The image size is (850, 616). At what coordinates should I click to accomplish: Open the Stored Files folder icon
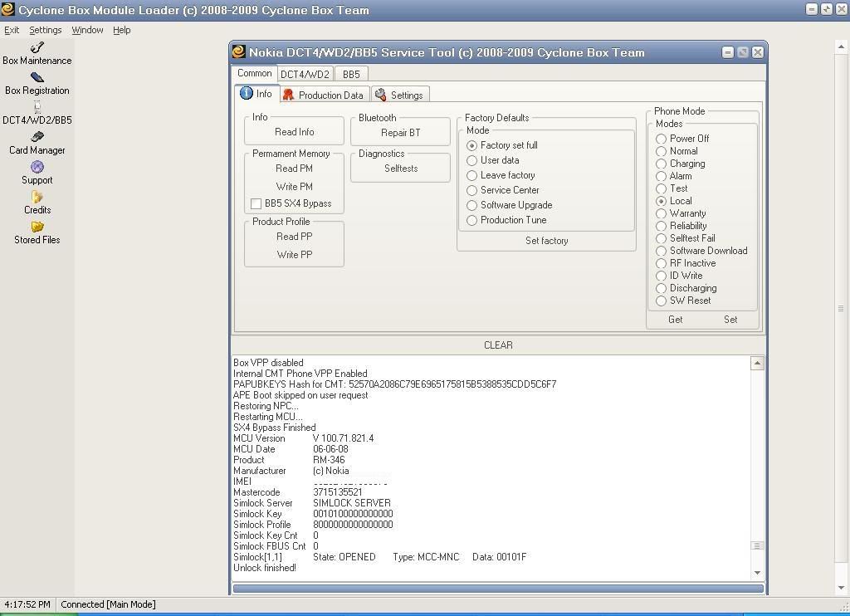pos(37,227)
